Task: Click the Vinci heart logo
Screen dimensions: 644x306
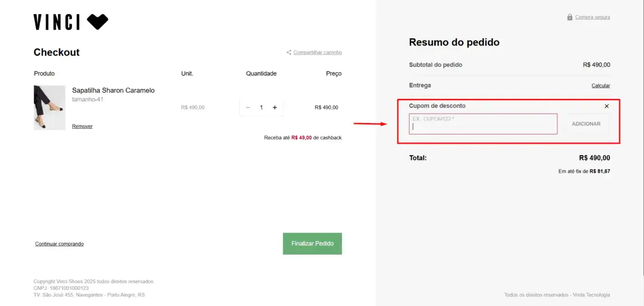Action: pos(97,22)
